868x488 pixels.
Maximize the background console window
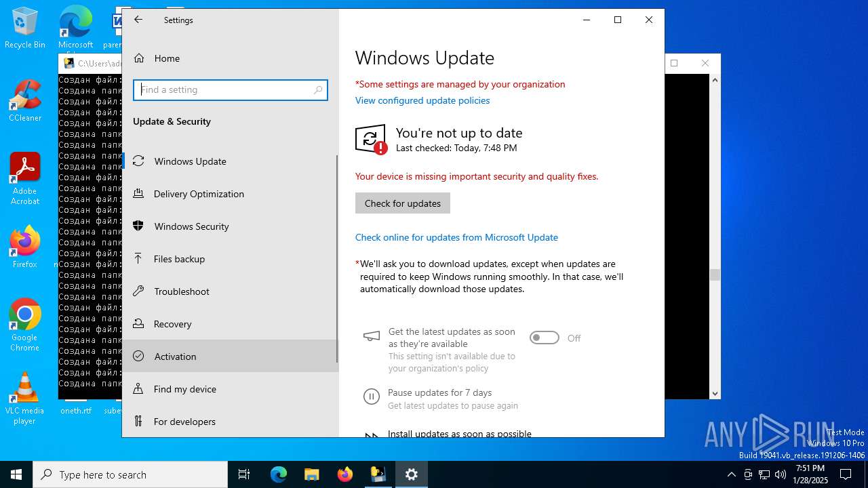point(674,63)
